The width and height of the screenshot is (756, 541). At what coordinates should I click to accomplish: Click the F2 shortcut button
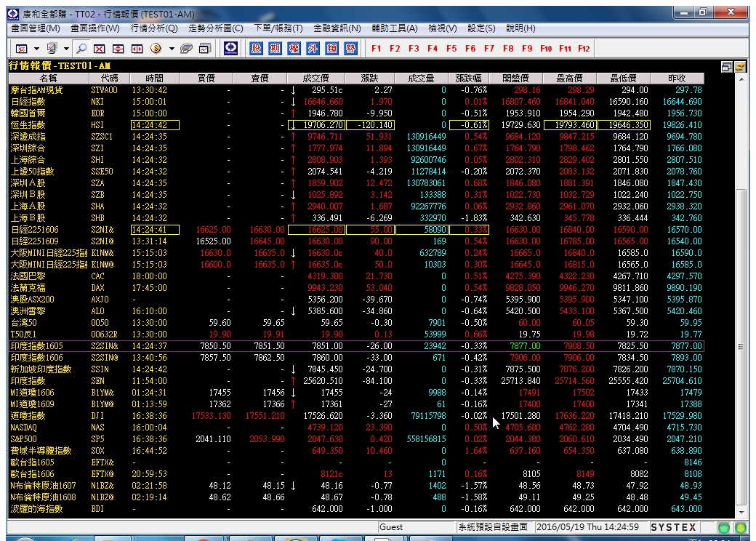[x=395, y=49]
